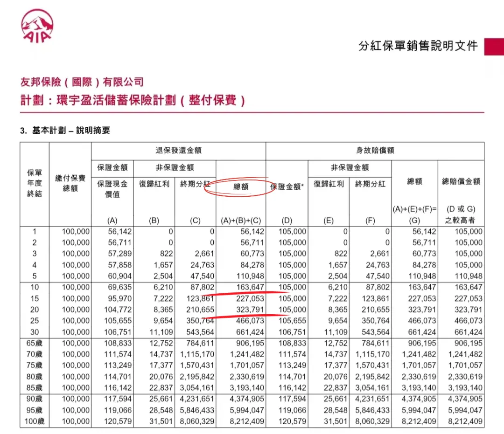Screen dimensions: 504x434
Task: Click the (D 或 G) 之較高者 label
Action: click(461, 214)
